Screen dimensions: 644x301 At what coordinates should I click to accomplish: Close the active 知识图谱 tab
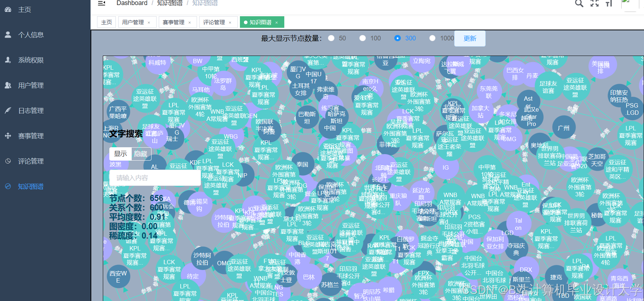pyautogui.click(x=277, y=22)
